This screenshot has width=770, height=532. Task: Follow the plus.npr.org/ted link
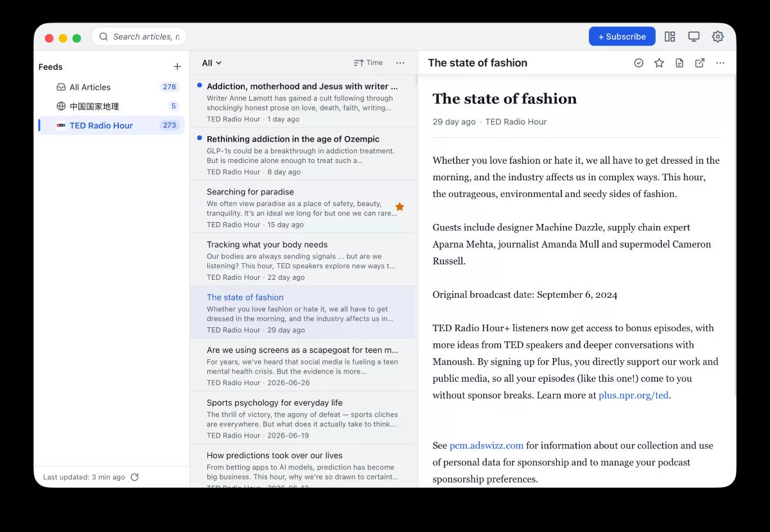(x=633, y=395)
